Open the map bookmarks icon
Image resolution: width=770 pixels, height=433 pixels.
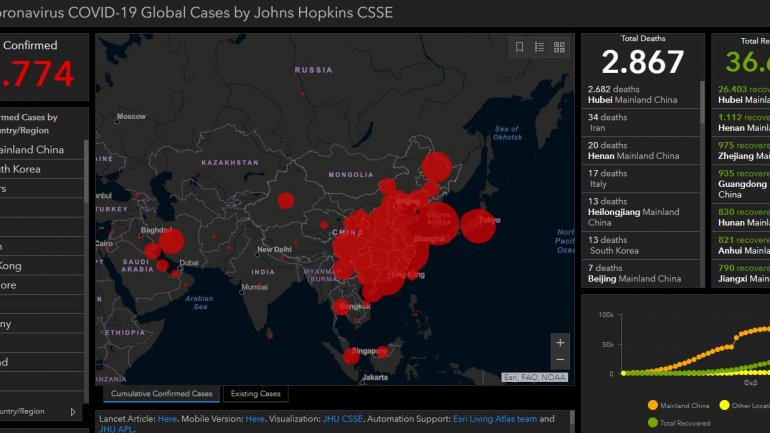[x=519, y=47]
